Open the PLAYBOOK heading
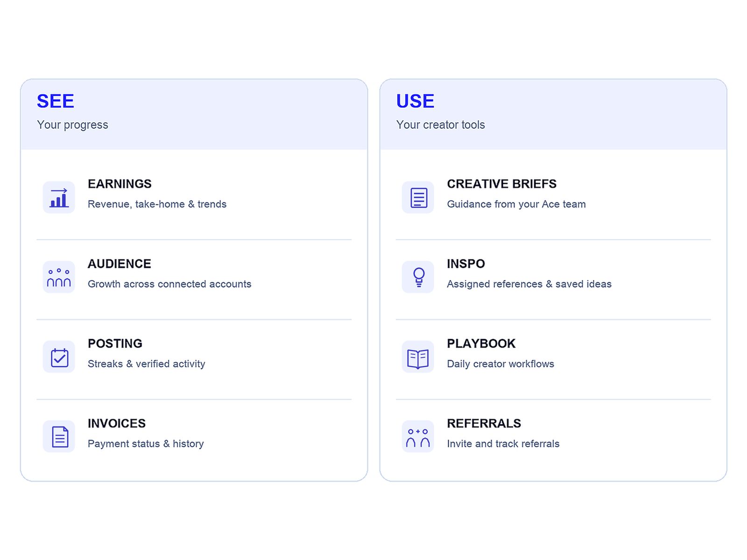Screen dimensions: 747x560 click(481, 343)
